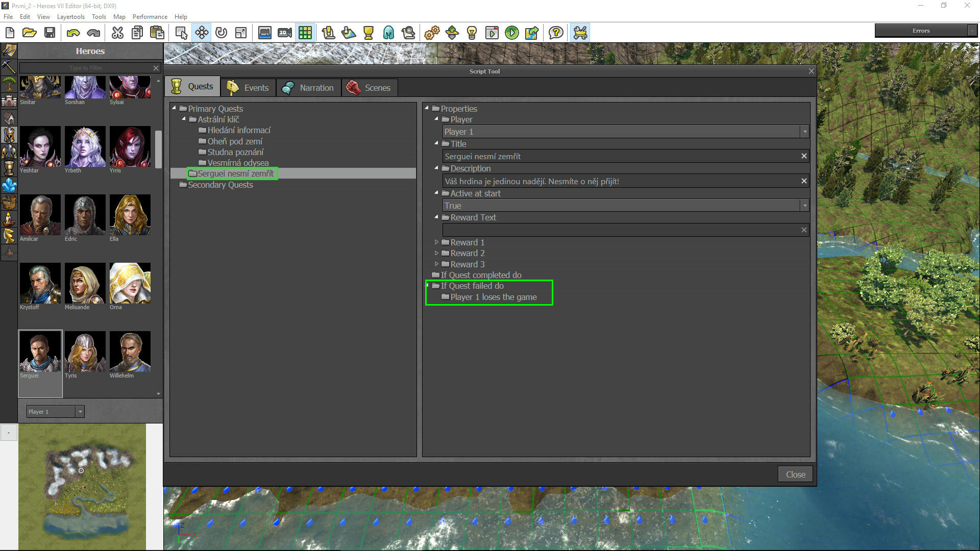
Task: Toggle the grid display
Action: [305, 33]
